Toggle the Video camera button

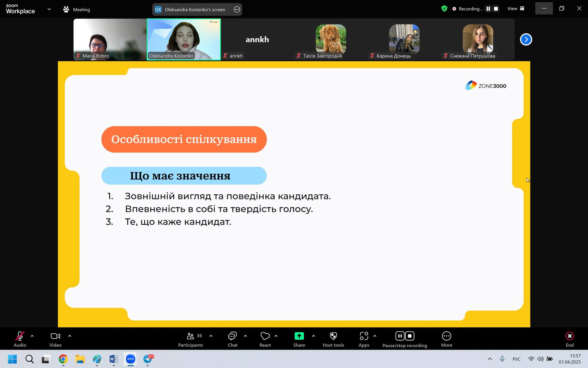tap(55, 336)
